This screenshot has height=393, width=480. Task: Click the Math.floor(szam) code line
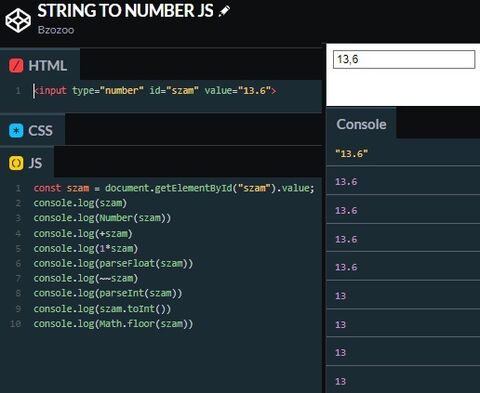click(113, 324)
